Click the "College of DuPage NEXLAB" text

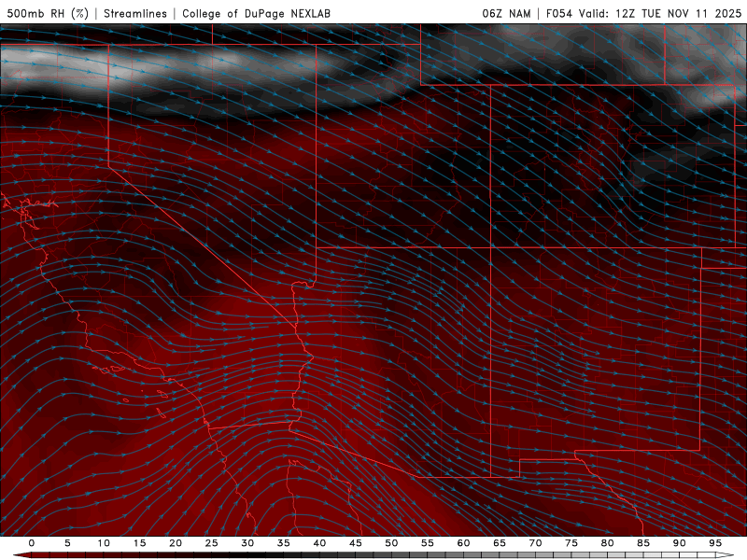(256, 13)
